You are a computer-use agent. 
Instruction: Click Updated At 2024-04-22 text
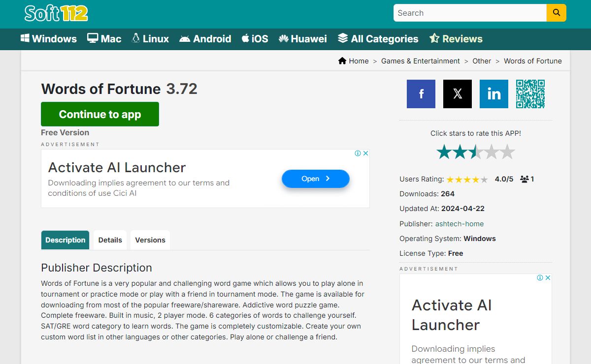tap(442, 209)
